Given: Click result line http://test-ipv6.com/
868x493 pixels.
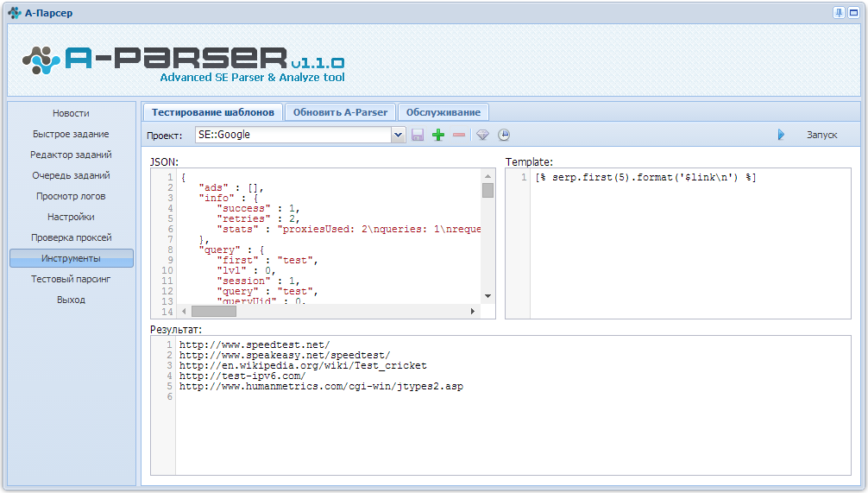Looking at the screenshot, I should coord(242,376).
